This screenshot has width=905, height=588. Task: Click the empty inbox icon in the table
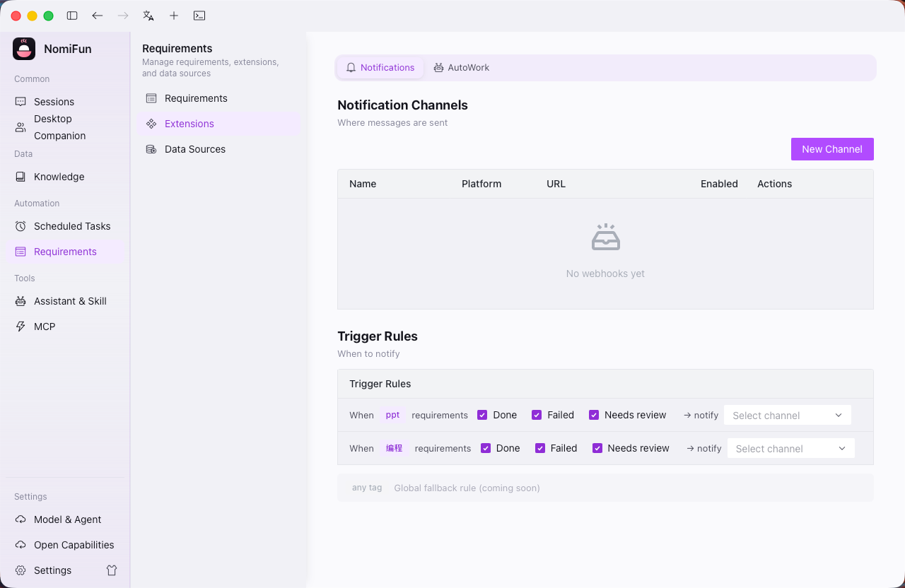click(x=606, y=237)
